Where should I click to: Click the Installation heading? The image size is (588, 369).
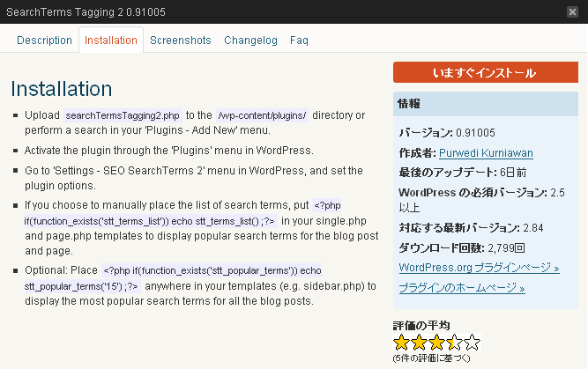pyautogui.click(x=61, y=89)
